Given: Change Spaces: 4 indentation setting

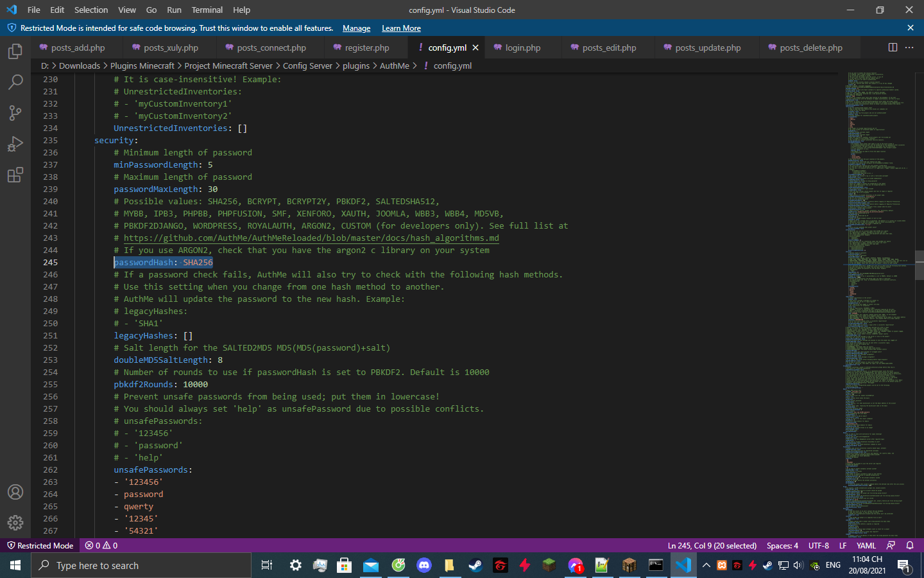Looking at the screenshot, I should click(782, 545).
